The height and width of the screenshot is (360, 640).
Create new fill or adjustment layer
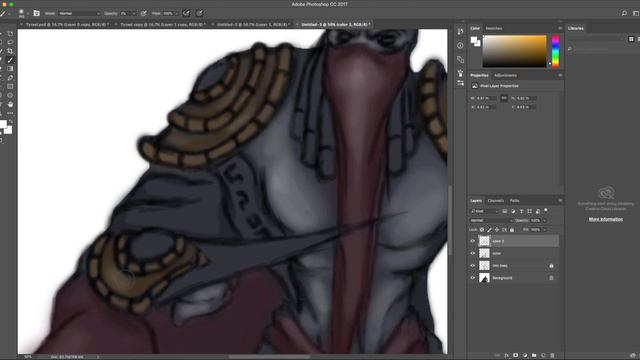coord(525,356)
